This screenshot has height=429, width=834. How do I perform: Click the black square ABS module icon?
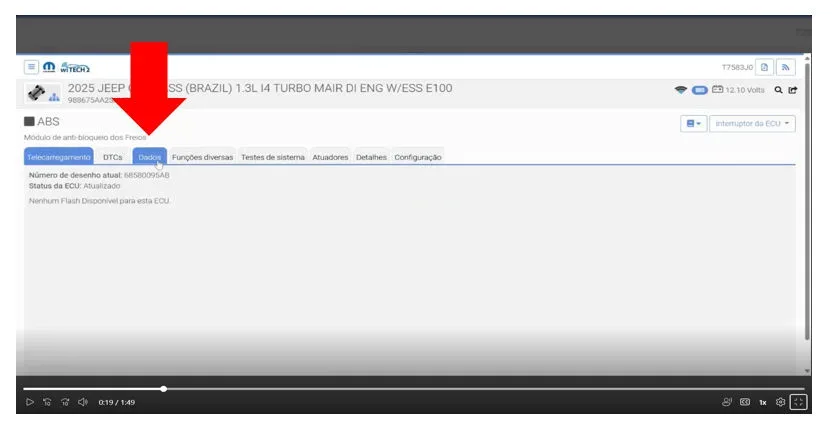[x=29, y=121]
